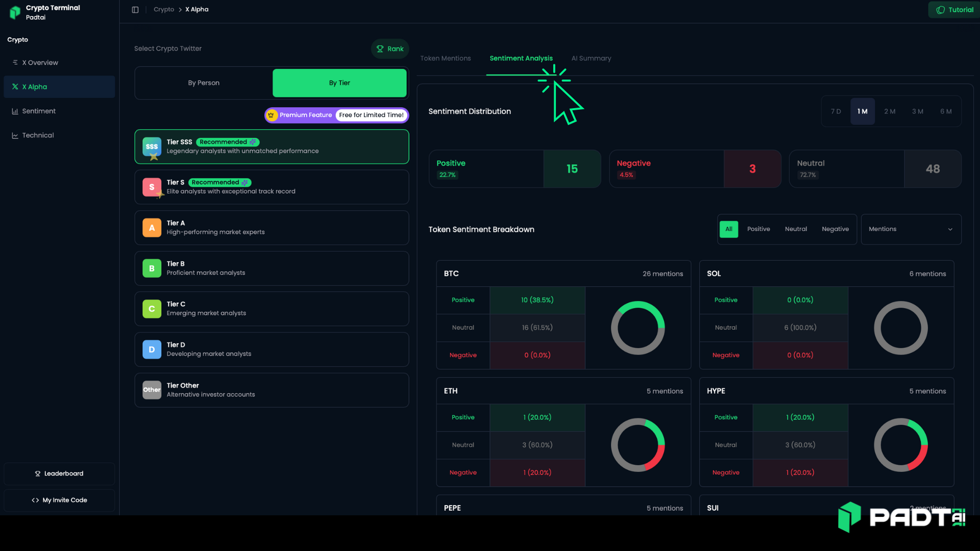
Task: Switch to the AI Summary tab
Action: (x=591, y=59)
